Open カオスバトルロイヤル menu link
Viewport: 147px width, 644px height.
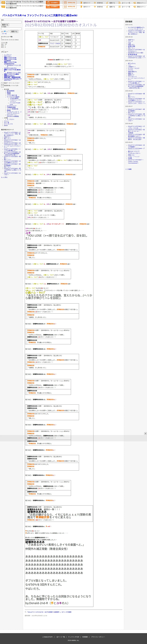[10, 68]
